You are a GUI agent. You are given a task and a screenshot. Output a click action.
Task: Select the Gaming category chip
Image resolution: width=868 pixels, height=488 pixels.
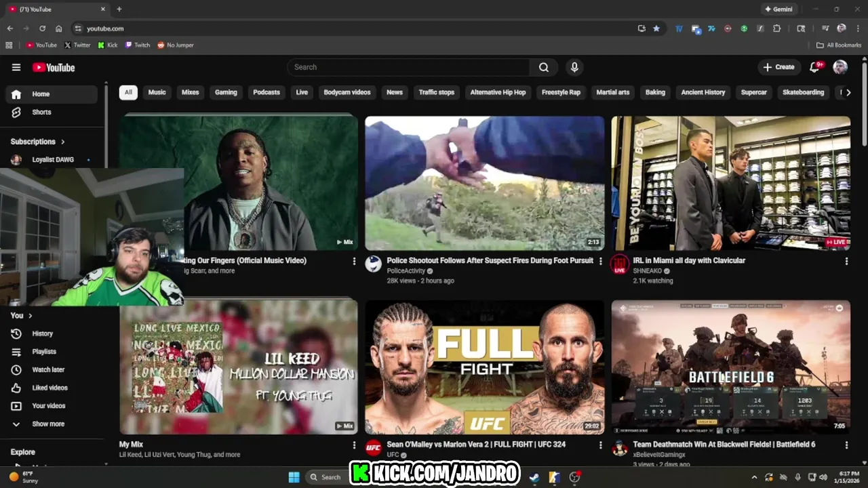tap(226, 92)
